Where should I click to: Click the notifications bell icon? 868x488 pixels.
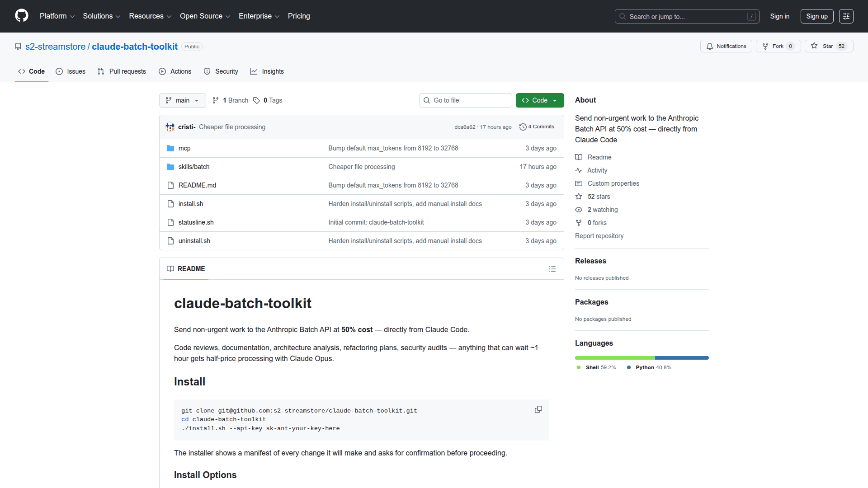click(710, 46)
